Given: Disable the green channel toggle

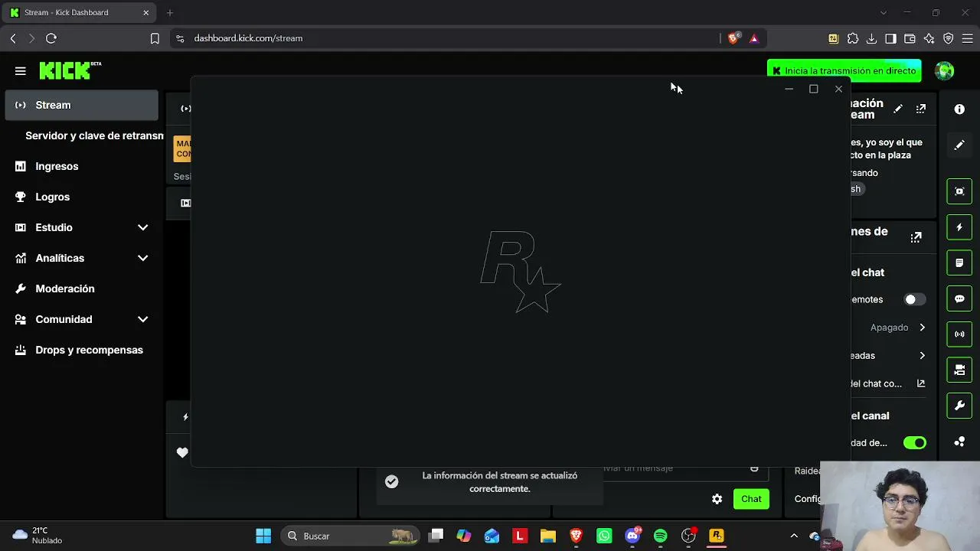Looking at the screenshot, I should click(x=915, y=442).
